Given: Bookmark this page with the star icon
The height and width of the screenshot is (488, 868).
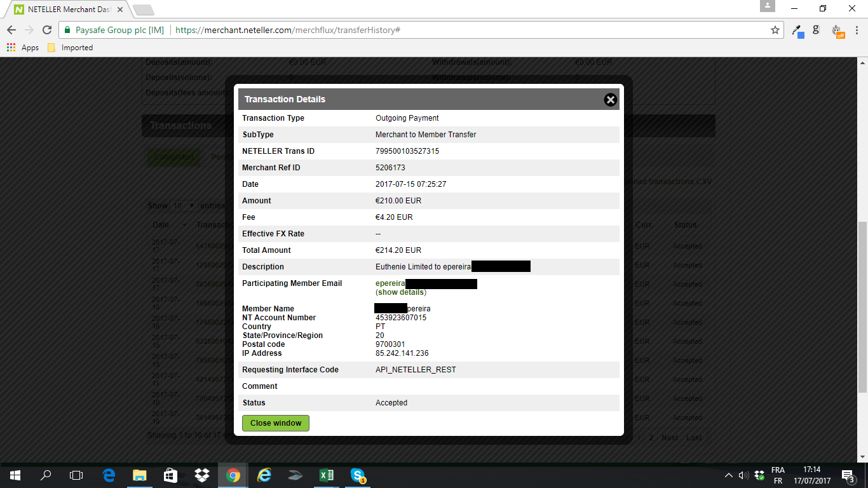Looking at the screenshot, I should point(775,30).
